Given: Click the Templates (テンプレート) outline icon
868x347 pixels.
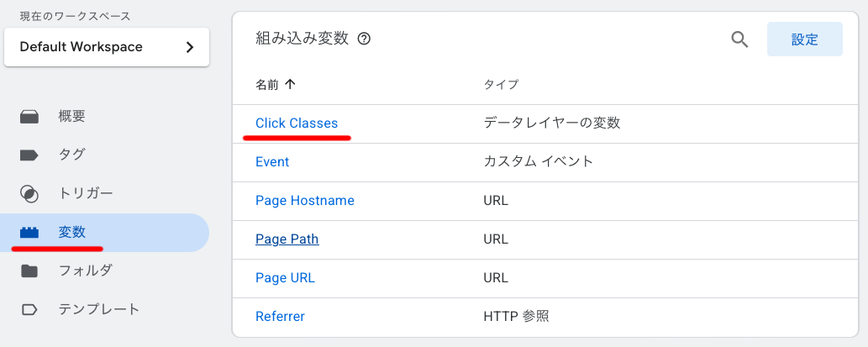Looking at the screenshot, I should (x=29, y=309).
